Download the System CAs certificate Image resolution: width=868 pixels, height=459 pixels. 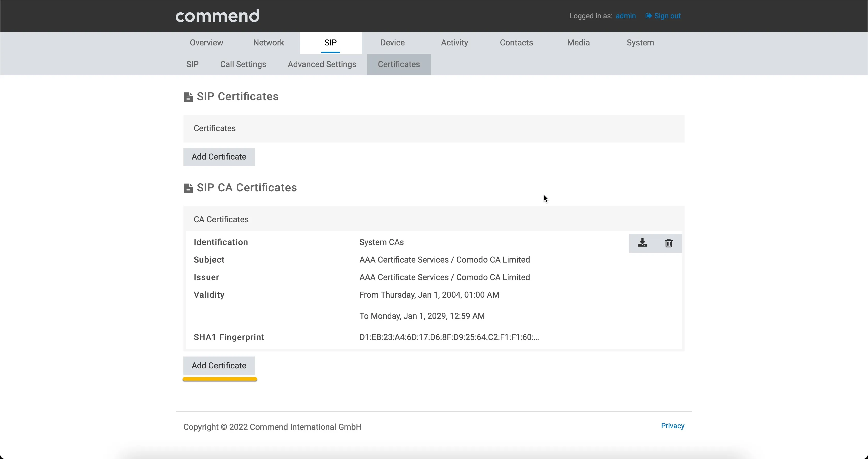click(642, 243)
